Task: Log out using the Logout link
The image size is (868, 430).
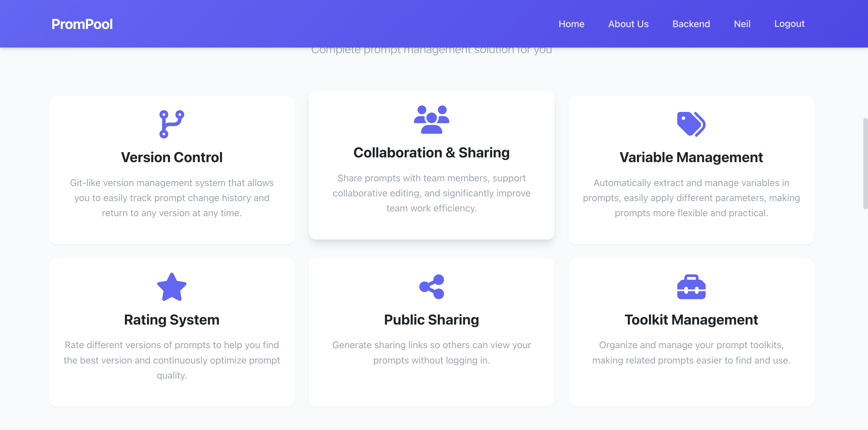Action: [789, 24]
